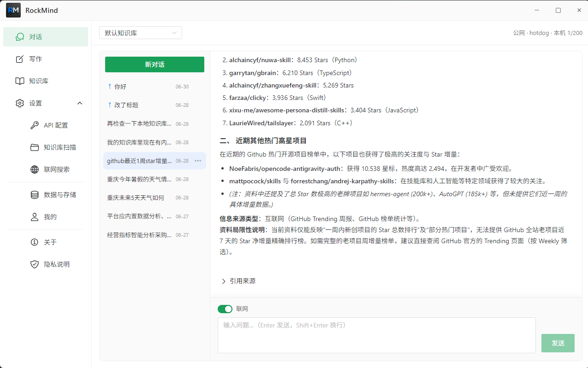Screen dimensions: 588x368
Task: Open the 默认知识库 dropdown
Action: pos(141,33)
